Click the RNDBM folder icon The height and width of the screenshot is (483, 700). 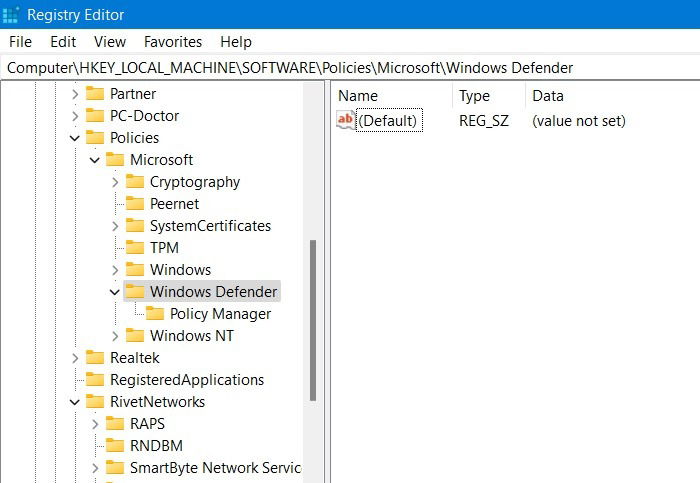115,445
